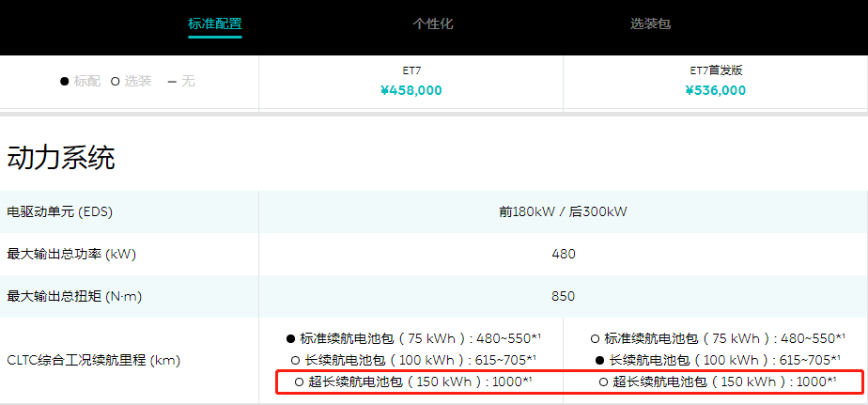Click the ¥536,000 price
Image resolution: width=868 pixels, height=405 pixels.
pos(716,91)
